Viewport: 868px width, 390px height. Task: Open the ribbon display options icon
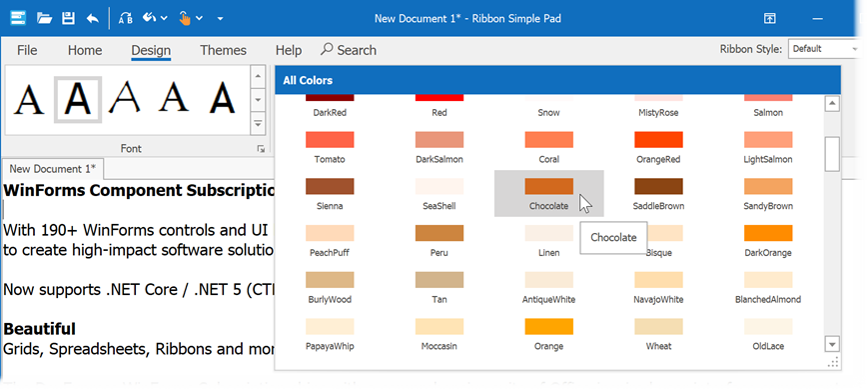coord(769,18)
